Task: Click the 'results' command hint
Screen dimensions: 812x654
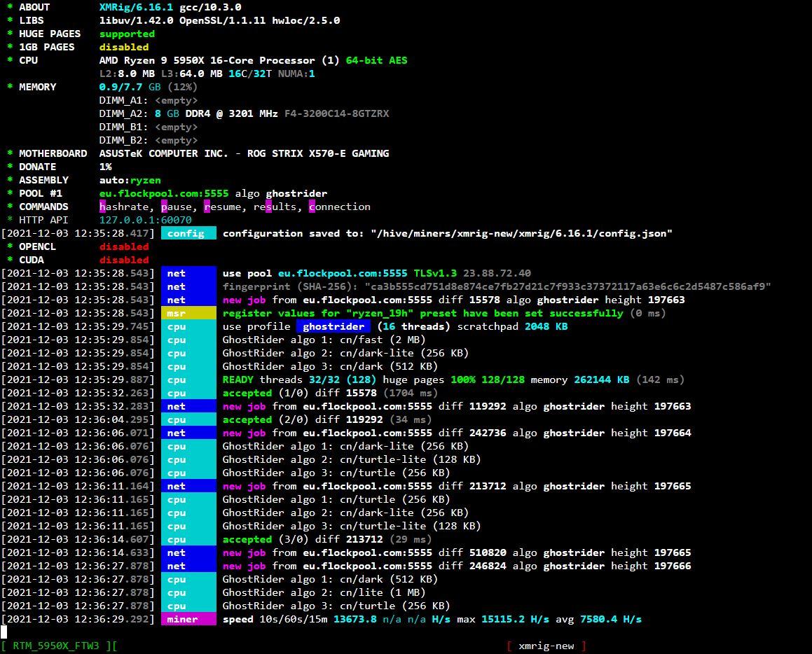Action: point(275,207)
